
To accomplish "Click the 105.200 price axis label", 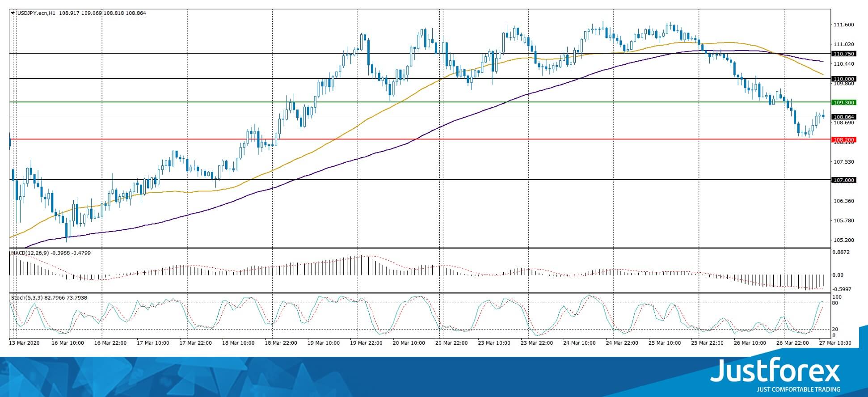I will point(844,240).
